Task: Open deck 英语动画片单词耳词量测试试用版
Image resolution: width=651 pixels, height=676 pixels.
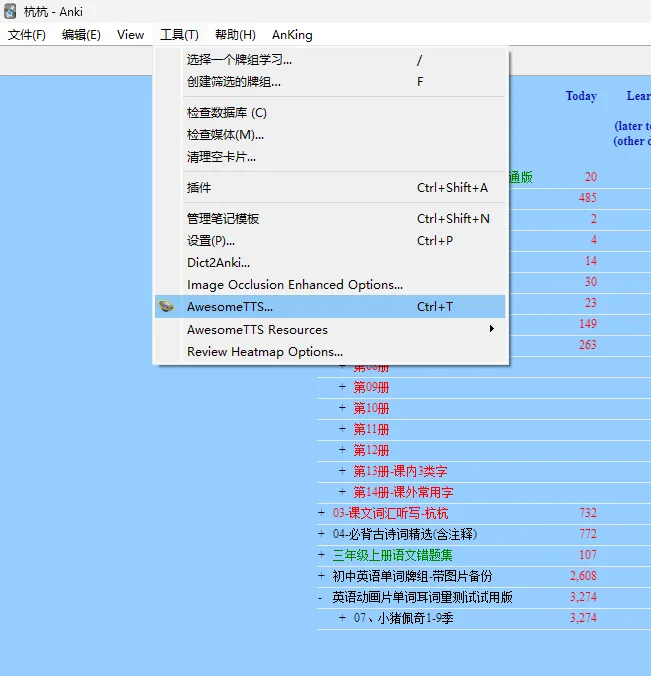Action: [423, 597]
